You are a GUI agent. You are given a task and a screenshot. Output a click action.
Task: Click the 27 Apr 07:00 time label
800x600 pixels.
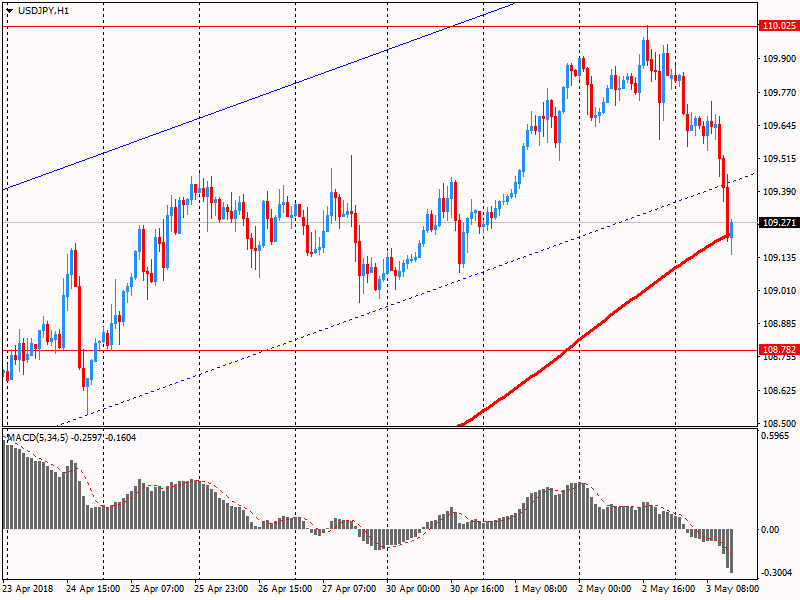(349, 589)
